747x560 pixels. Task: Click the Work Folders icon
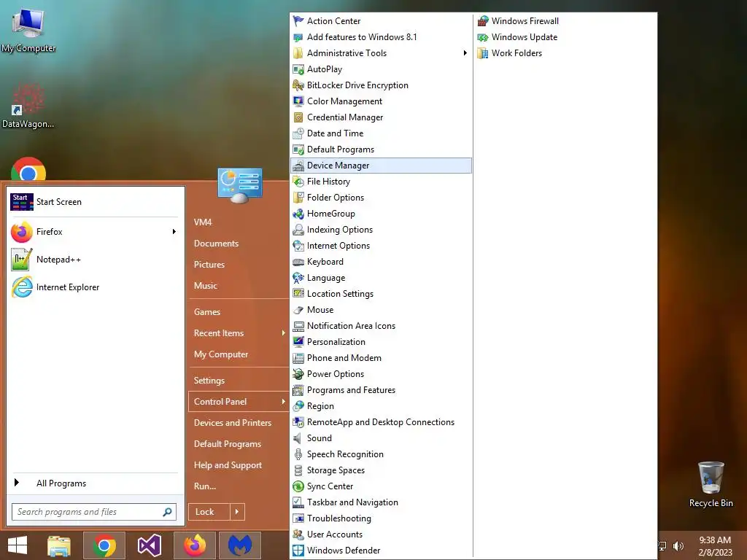pos(483,52)
